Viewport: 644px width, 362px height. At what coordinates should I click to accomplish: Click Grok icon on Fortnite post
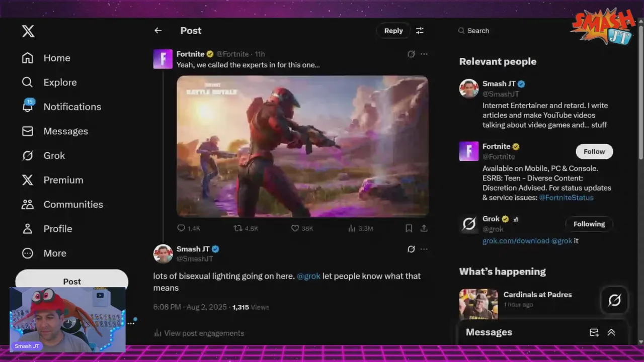point(411,54)
